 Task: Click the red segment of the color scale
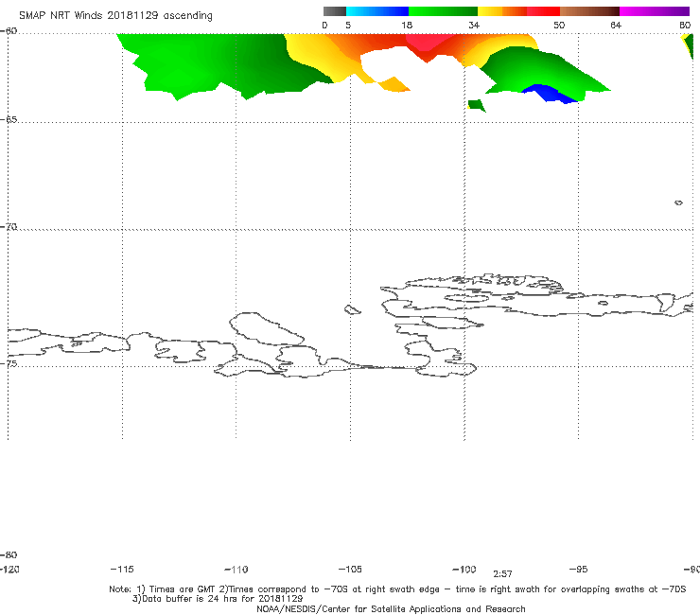click(543, 11)
